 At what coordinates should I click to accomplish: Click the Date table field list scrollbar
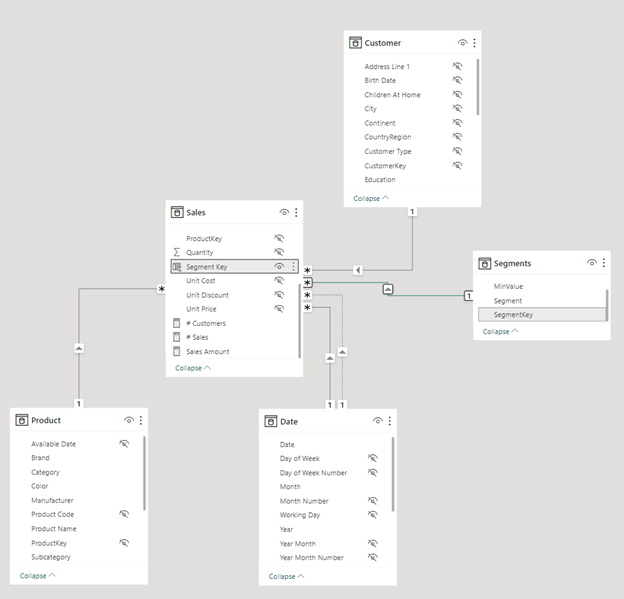393,474
